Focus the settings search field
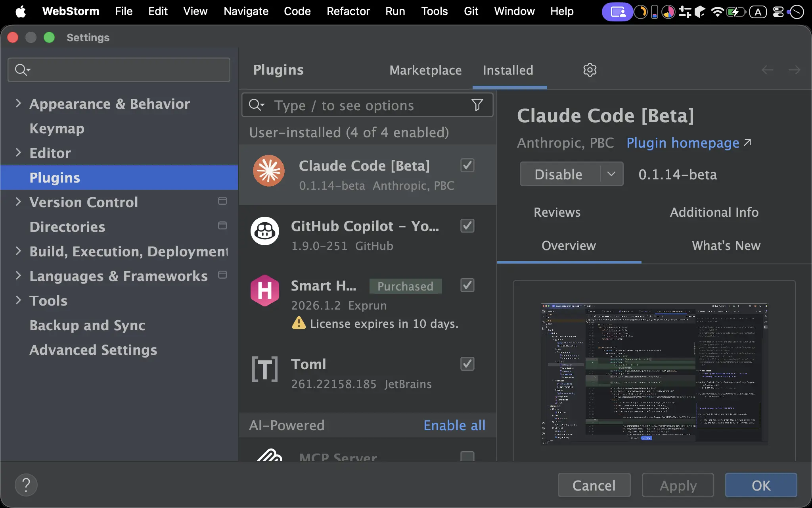812x508 pixels. pos(119,70)
